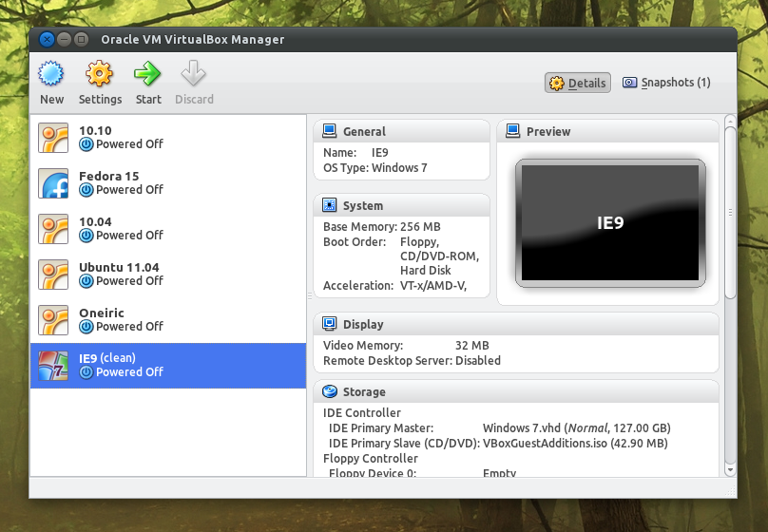This screenshot has width=768, height=532.
Task: Click the details pane vertical scrollbar handle
Action: pyautogui.click(x=730, y=213)
